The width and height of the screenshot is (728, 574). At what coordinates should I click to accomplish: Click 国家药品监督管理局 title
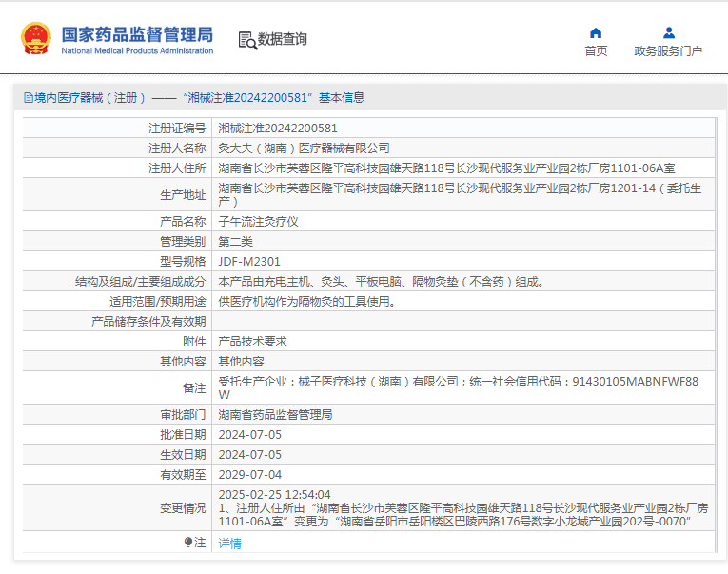[x=137, y=34]
